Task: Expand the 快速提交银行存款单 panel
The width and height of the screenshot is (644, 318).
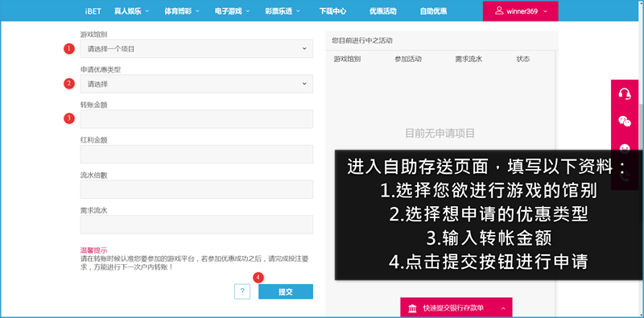Action: point(456,308)
